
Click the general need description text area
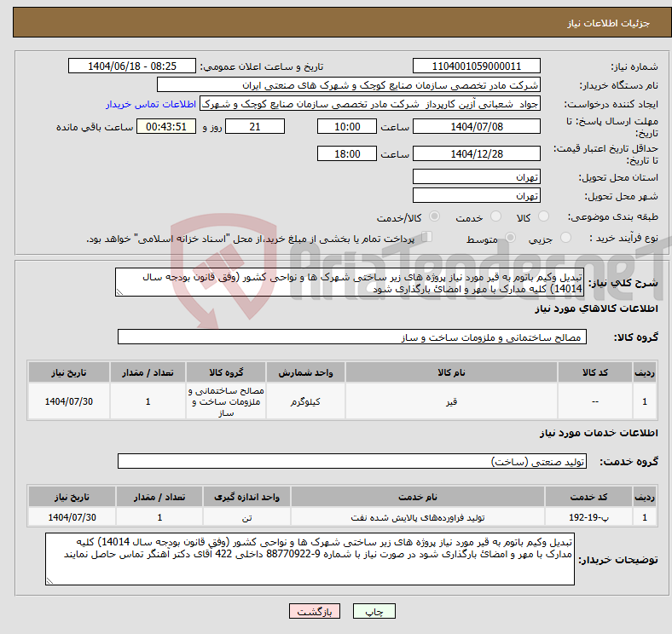coord(350,282)
